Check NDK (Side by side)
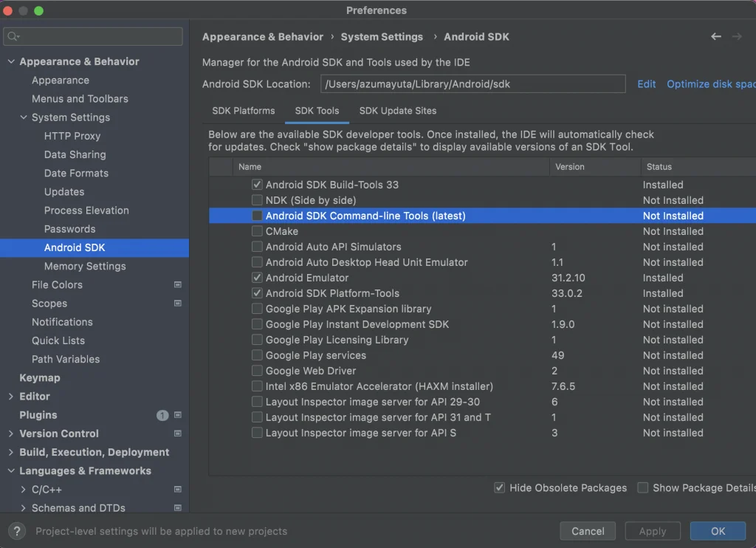This screenshot has height=548, width=756. 257,199
